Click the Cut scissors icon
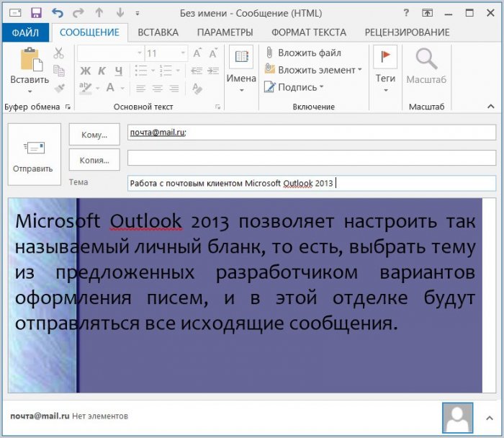 58,53
